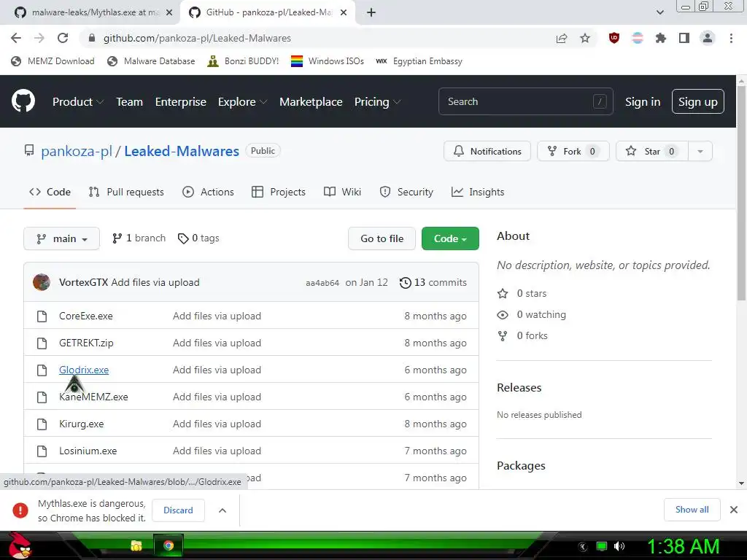Click the file icon beside GETREKT.zip

pos(42,343)
